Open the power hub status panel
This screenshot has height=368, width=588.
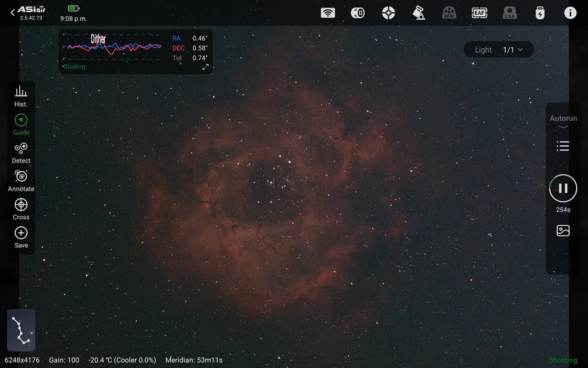click(540, 13)
